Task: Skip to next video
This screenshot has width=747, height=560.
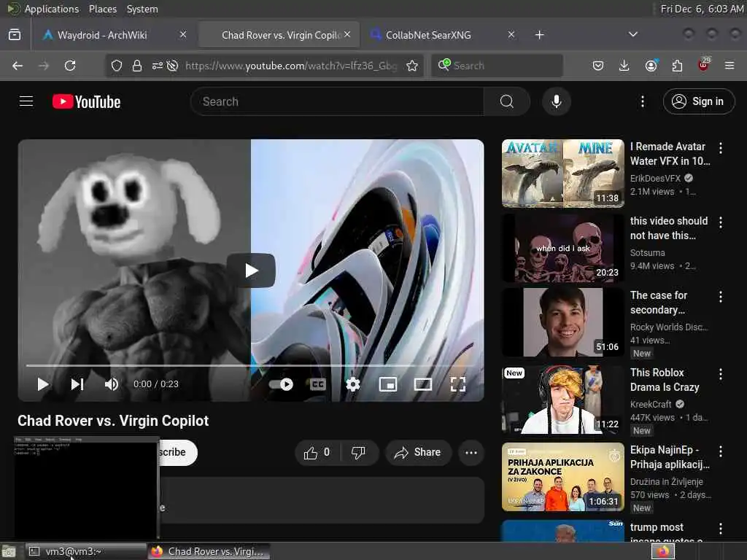Action: tap(77, 384)
